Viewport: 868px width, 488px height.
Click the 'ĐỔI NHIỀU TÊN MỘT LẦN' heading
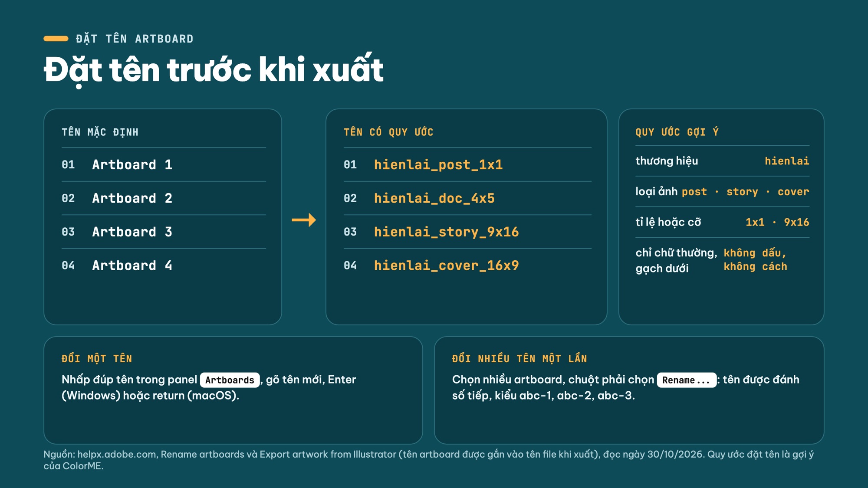click(x=519, y=359)
